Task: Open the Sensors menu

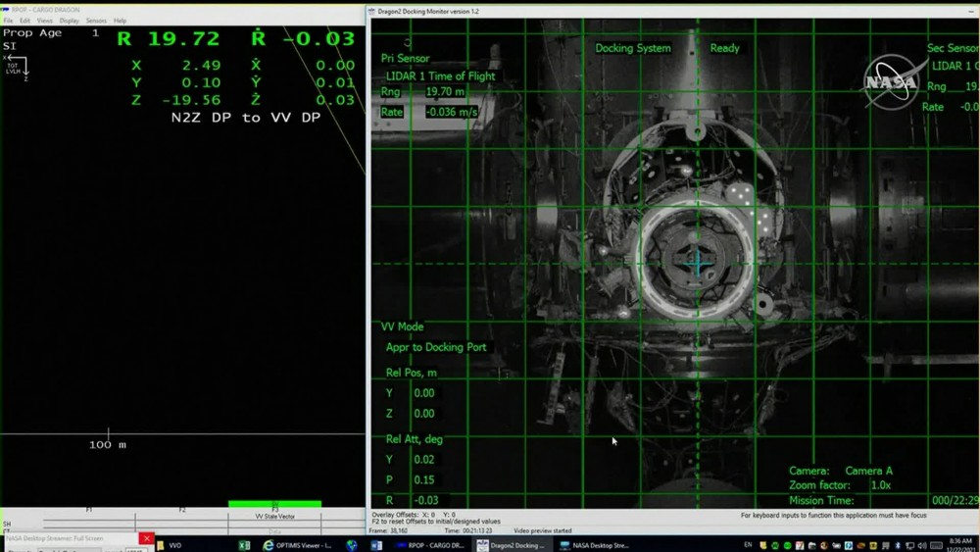Action: pyautogui.click(x=96, y=21)
